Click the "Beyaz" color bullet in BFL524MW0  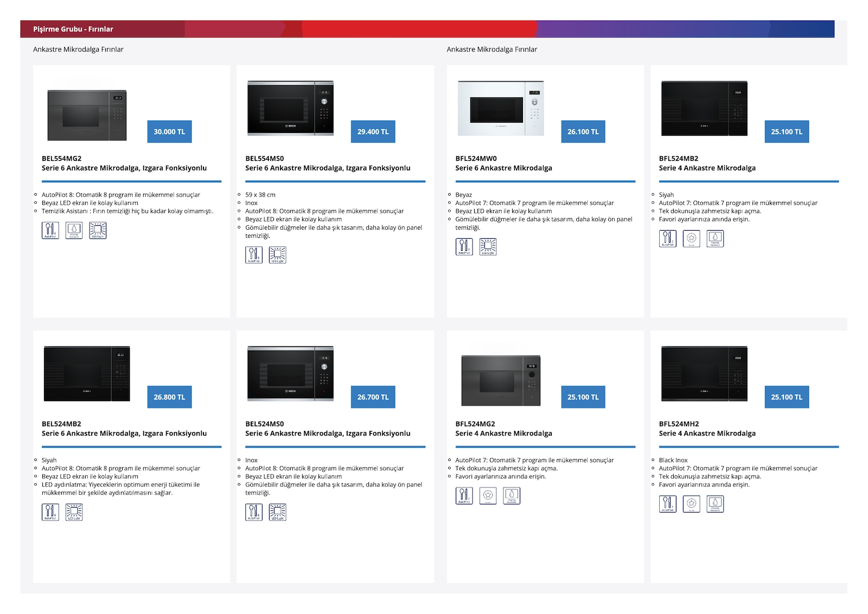(x=463, y=195)
